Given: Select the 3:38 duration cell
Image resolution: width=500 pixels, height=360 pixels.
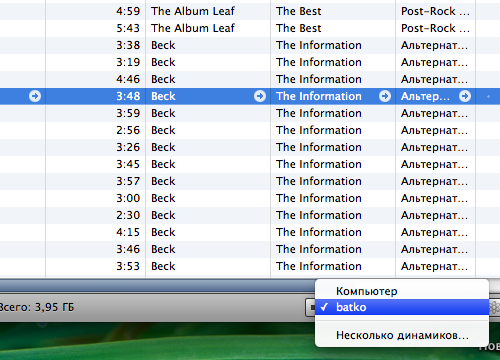Looking at the screenshot, I should pyautogui.click(x=128, y=45).
